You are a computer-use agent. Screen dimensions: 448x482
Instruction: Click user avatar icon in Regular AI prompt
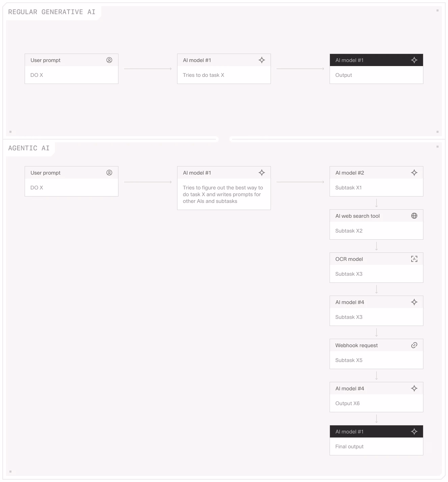point(109,60)
